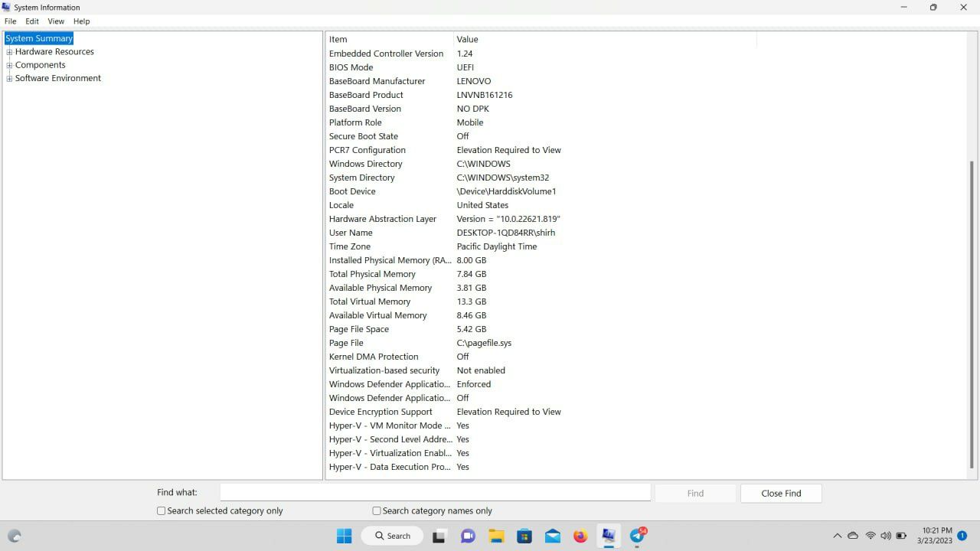This screenshot has width=980, height=551.
Task: Select the PCR7 Configuration row
Action: (x=542, y=150)
